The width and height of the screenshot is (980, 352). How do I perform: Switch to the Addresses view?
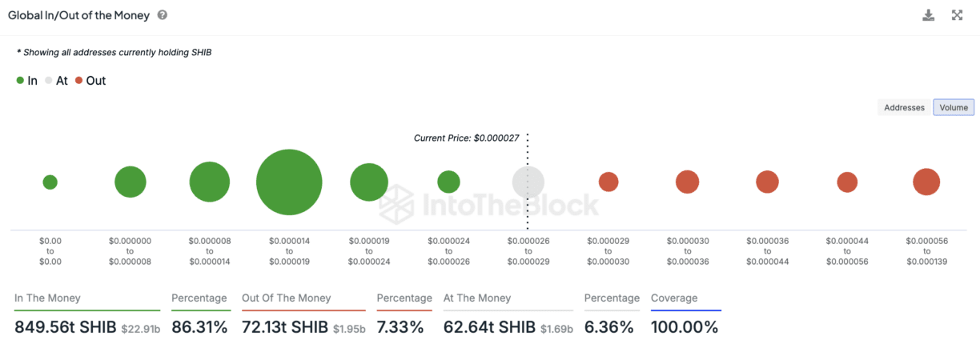[x=904, y=107]
